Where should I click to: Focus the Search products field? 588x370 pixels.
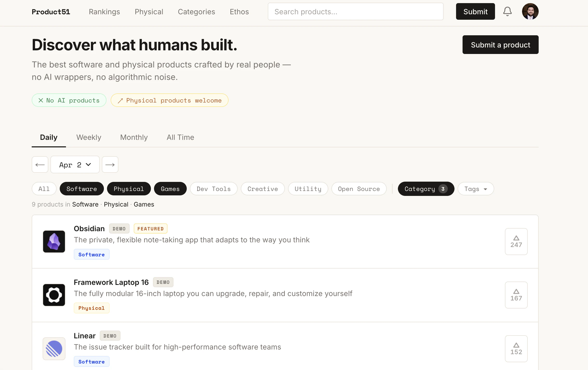[355, 12]
